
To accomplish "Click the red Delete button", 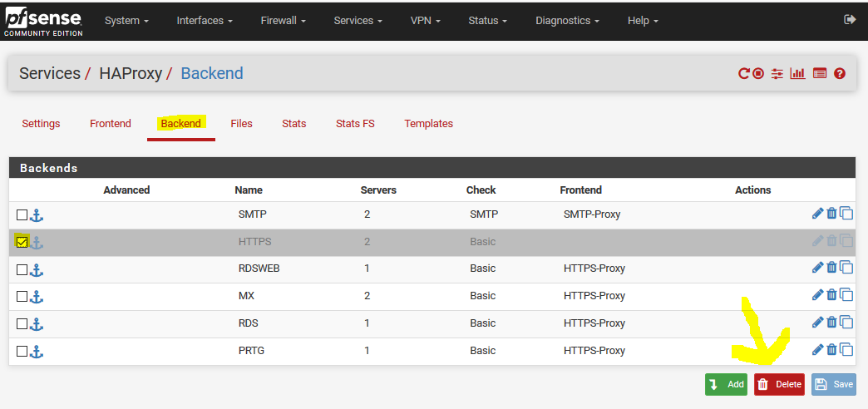I will pyautogui.click(x=779, y=384).
